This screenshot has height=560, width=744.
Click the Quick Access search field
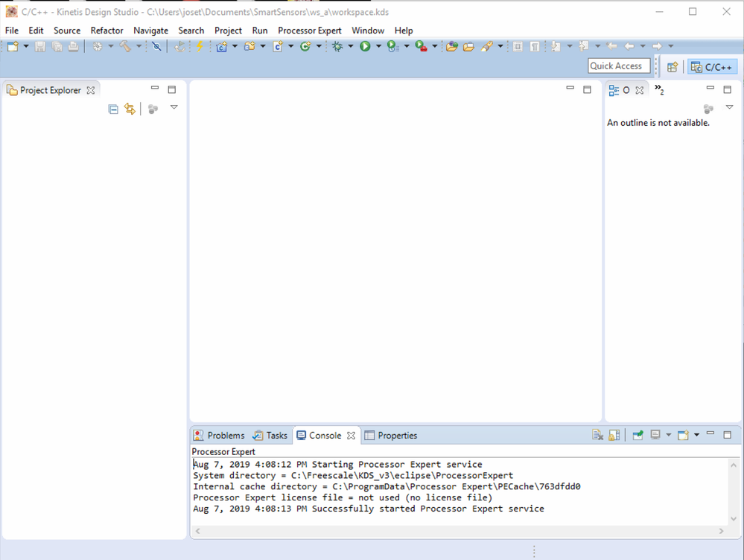619,66
